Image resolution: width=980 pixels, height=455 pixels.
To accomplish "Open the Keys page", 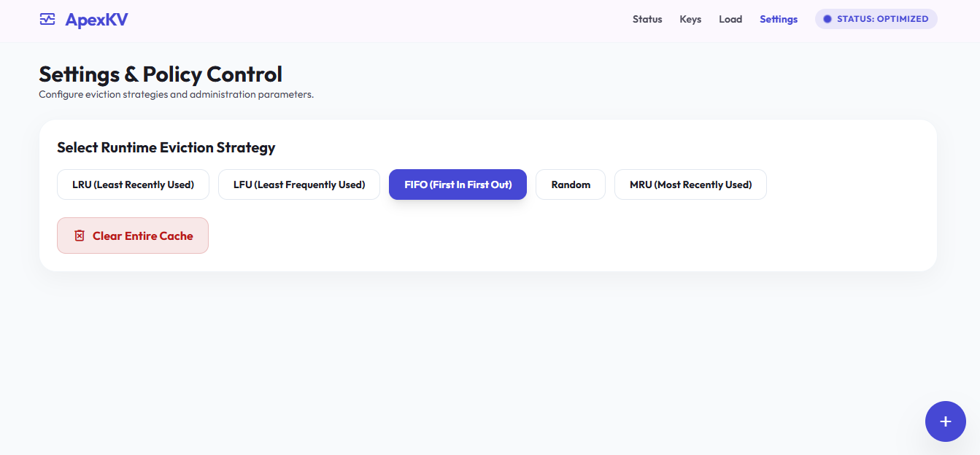I will tap(690, 19).
